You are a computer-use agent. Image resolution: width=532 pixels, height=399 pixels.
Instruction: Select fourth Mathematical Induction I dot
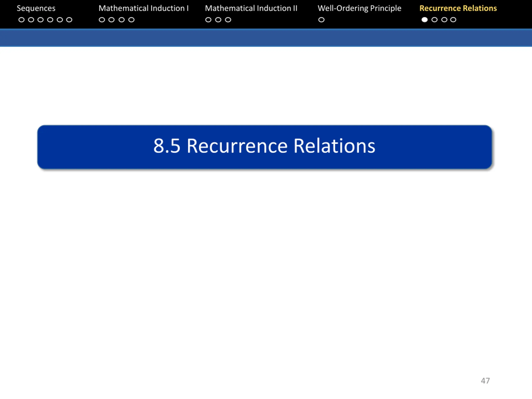pos(131,20)
